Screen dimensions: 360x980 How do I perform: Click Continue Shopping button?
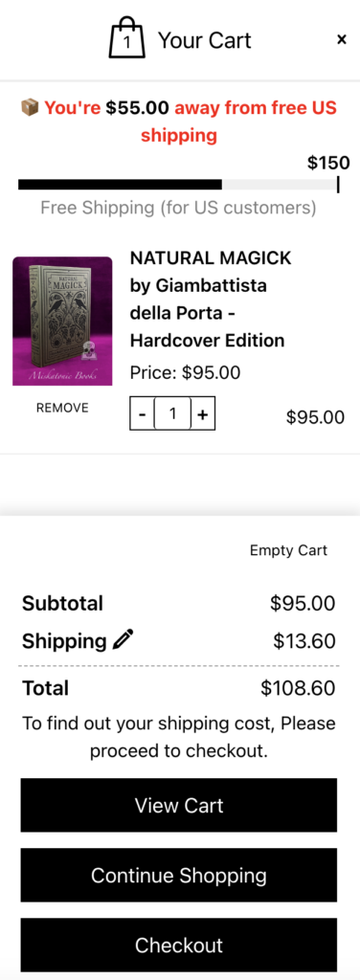click(x=179, y=875)
